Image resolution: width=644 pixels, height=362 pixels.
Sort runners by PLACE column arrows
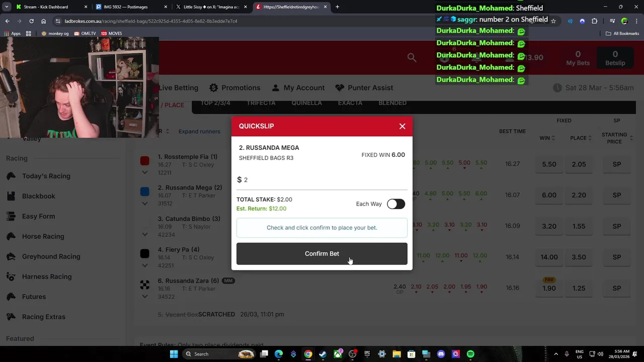(x=591, y=138)
